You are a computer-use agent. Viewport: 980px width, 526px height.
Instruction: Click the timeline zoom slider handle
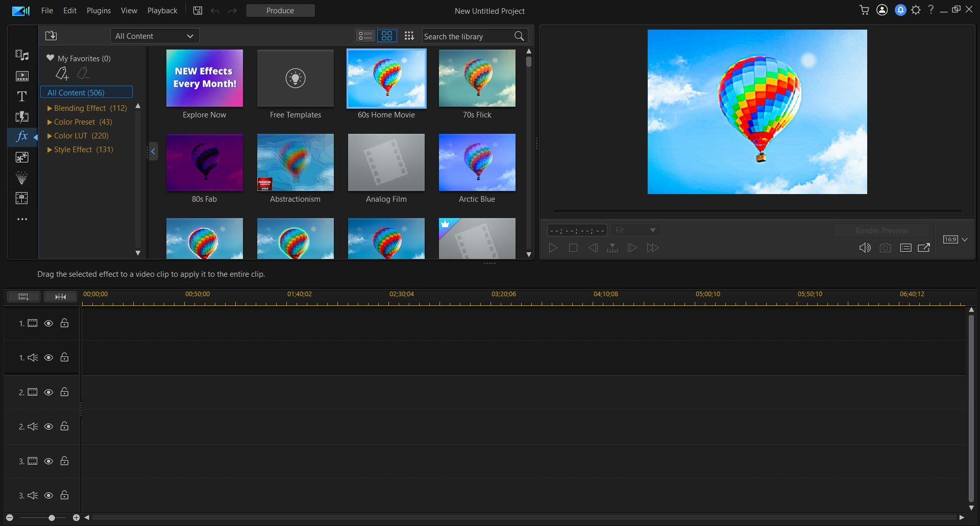click(52, 518)
